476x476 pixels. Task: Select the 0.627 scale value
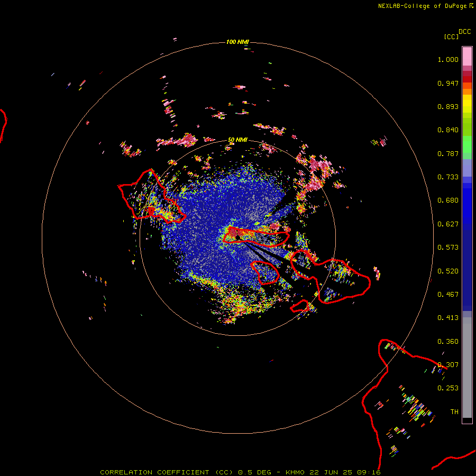click(448, 224)
